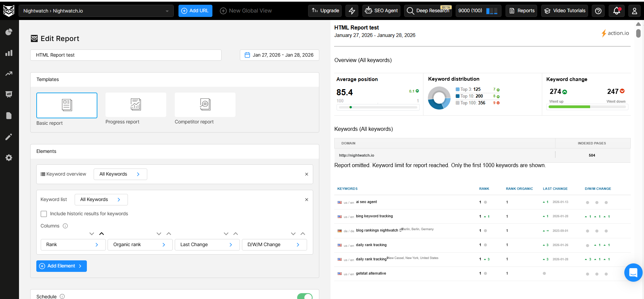644x299 pixels.
Task: Move D/W/M Change column up arrow
Action: [x=303, y=234]
